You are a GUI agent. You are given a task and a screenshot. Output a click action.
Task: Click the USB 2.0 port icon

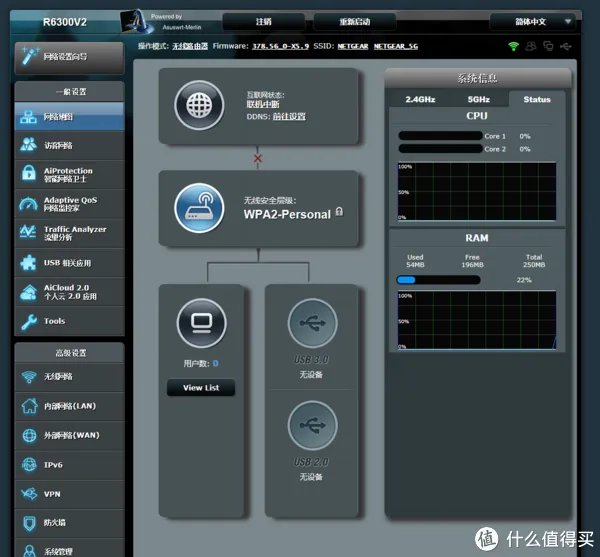click(312, 425)
